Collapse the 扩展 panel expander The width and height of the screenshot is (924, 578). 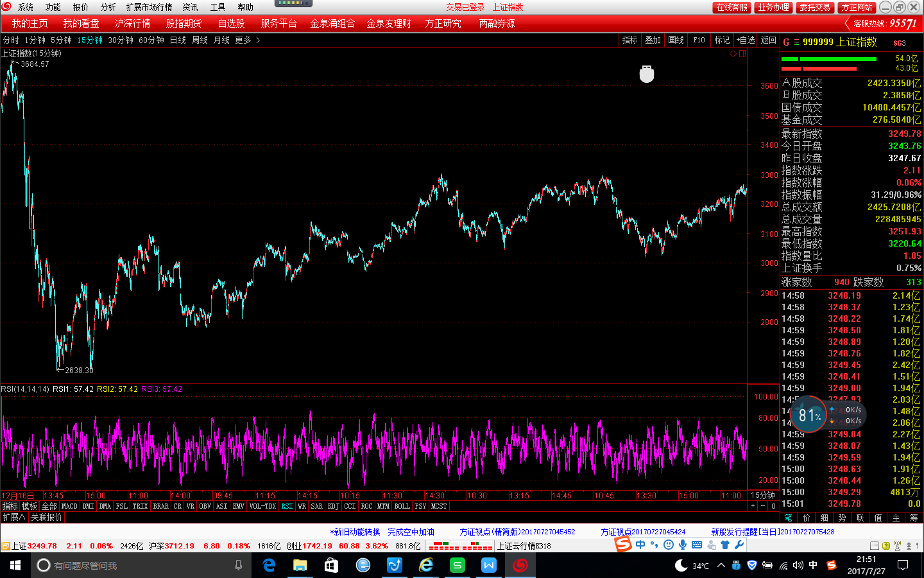[13, 517]
